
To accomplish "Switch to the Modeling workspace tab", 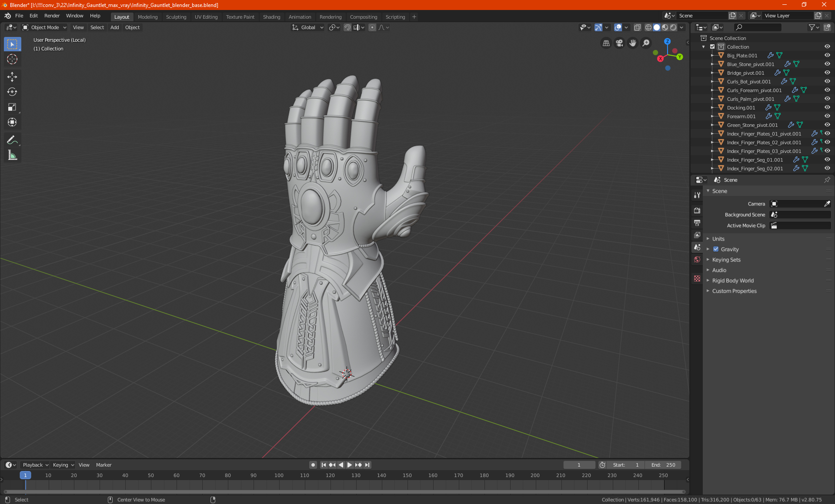I will click(x=147, y=17).
